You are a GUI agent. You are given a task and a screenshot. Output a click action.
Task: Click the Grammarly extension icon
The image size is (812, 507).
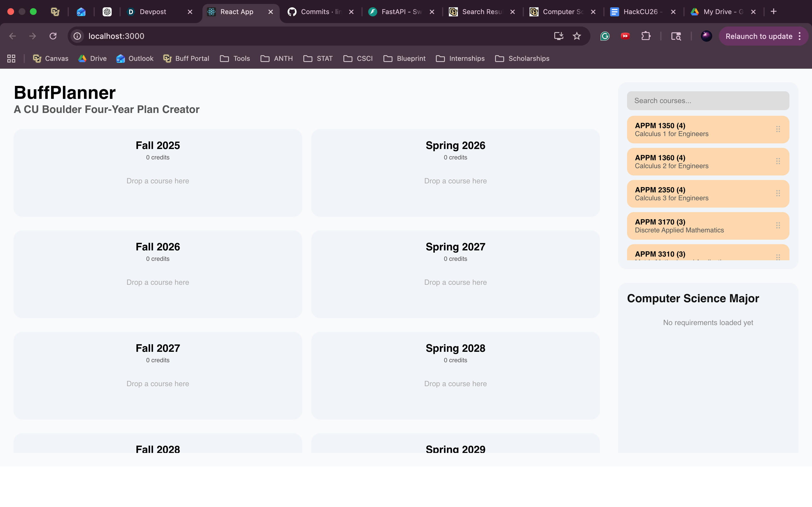tap(605, 36)
